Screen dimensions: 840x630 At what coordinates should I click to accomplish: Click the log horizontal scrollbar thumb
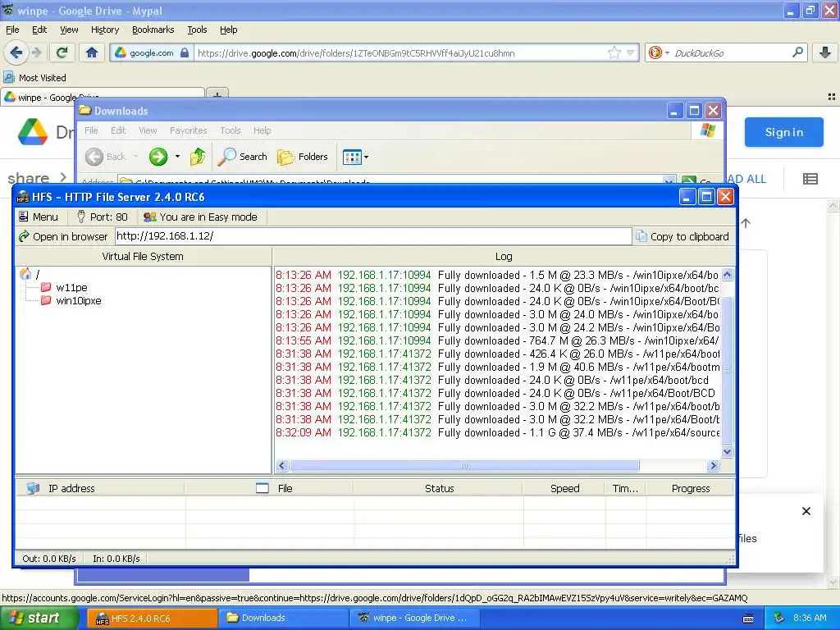(464, 466)
